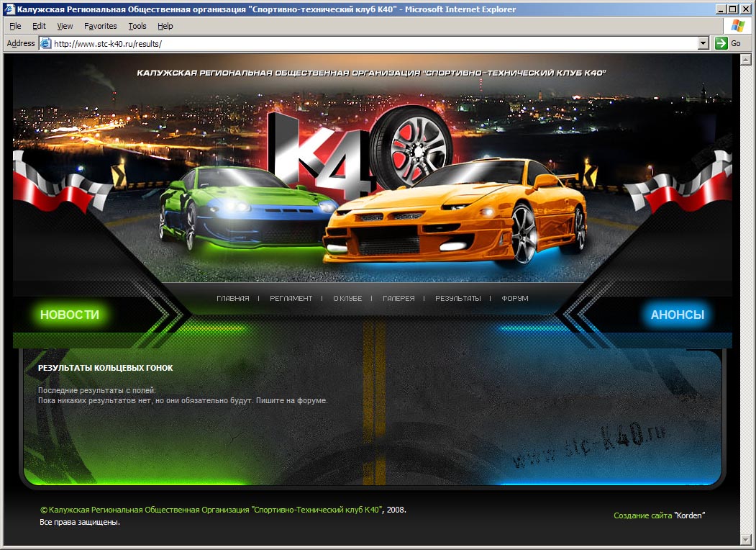This screenshot has height=550, width=756.
Task: Click the РЕЗУЛЬТАТЫ КОЛЬЦЕВЫХ ГОНОК heading
Action: (x=105, y=368)
